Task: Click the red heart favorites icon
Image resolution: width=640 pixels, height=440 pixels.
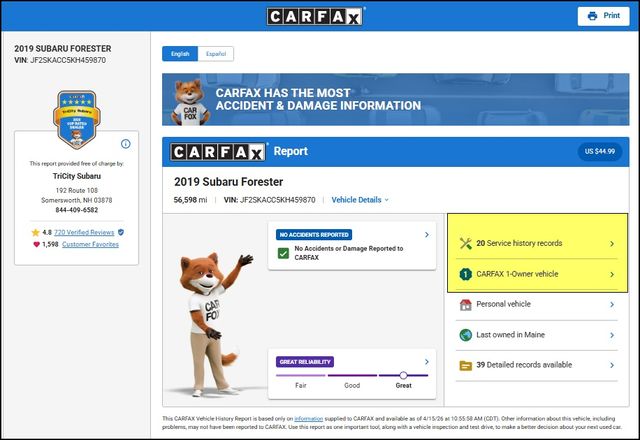Action: tap(36, 244)
